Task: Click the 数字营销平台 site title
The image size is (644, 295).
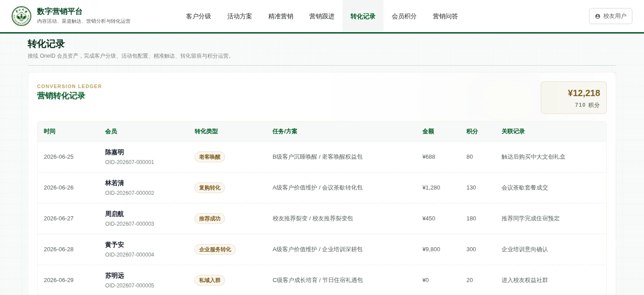Action: pos(59,12)
